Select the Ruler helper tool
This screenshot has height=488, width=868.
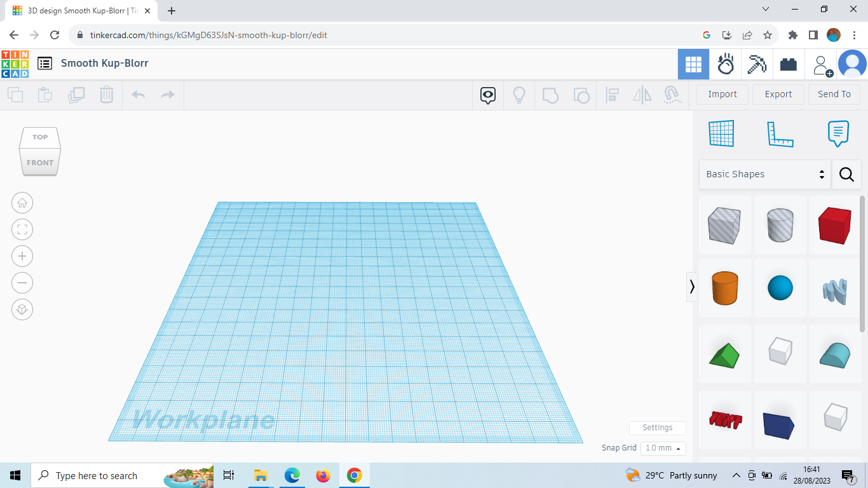pyautogui.click(x=780, y=133)
